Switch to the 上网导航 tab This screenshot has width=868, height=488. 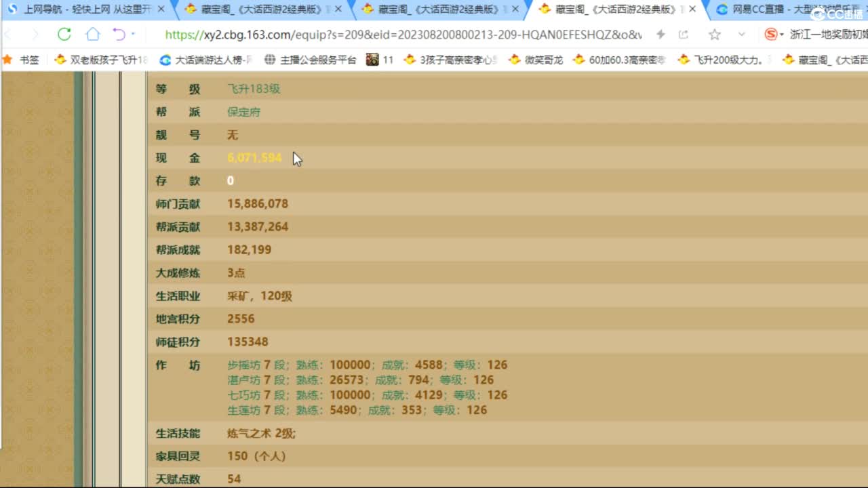tap(86, 9)
